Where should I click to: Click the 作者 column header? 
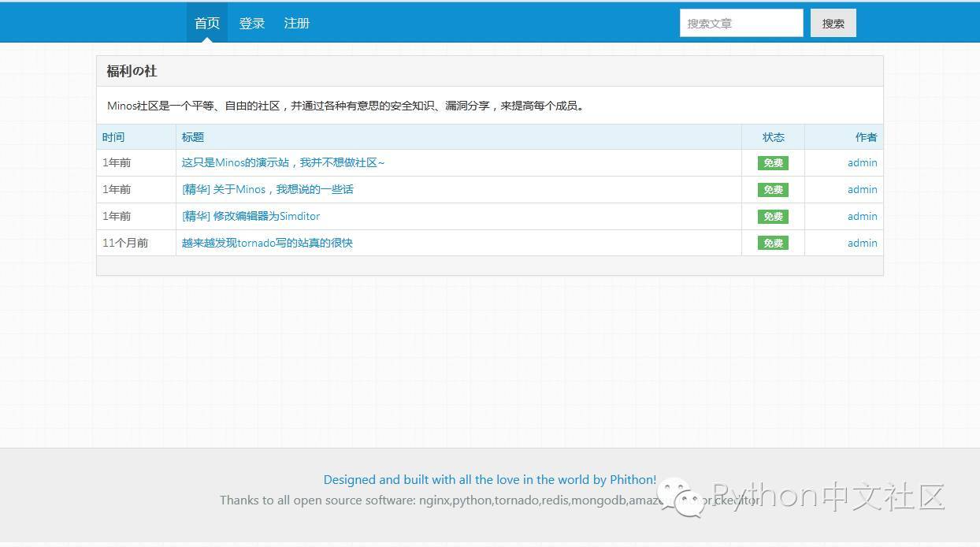tap(866, 137)
